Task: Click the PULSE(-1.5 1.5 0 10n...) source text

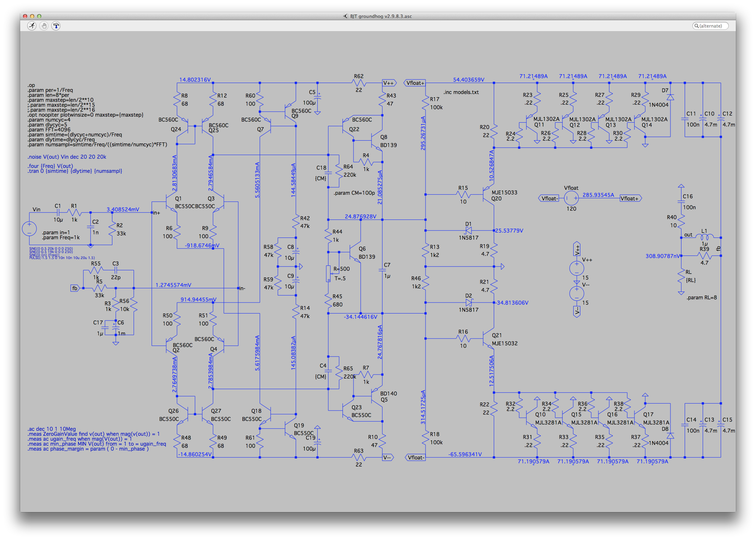Action: click(62, 258)
